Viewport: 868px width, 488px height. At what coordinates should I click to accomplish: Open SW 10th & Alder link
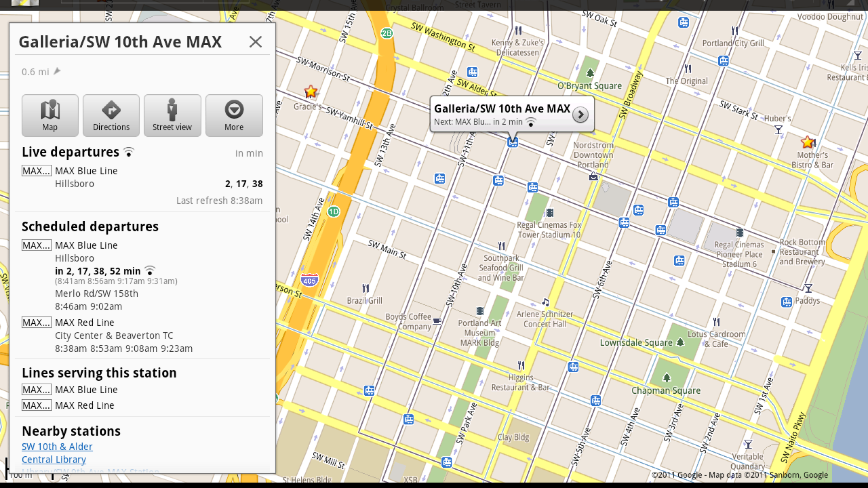point(57,447)
